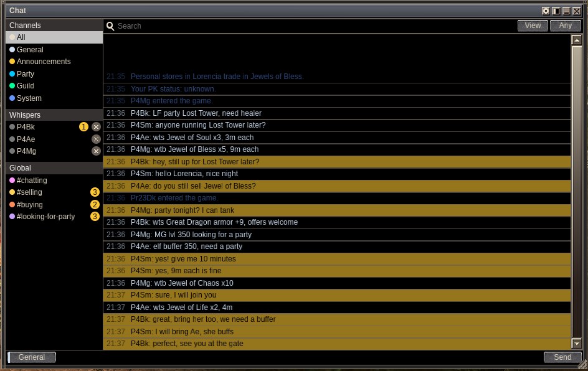
Task: Open the Any filter dropdown
Action: point(566,26)
